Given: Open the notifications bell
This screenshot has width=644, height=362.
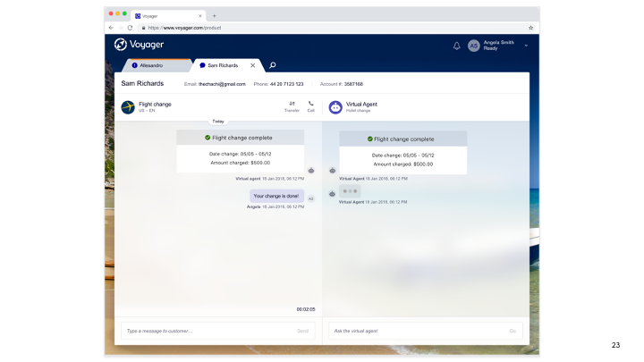Looking at the screenshot, I should pyautogui.click(x=456, y=46).
